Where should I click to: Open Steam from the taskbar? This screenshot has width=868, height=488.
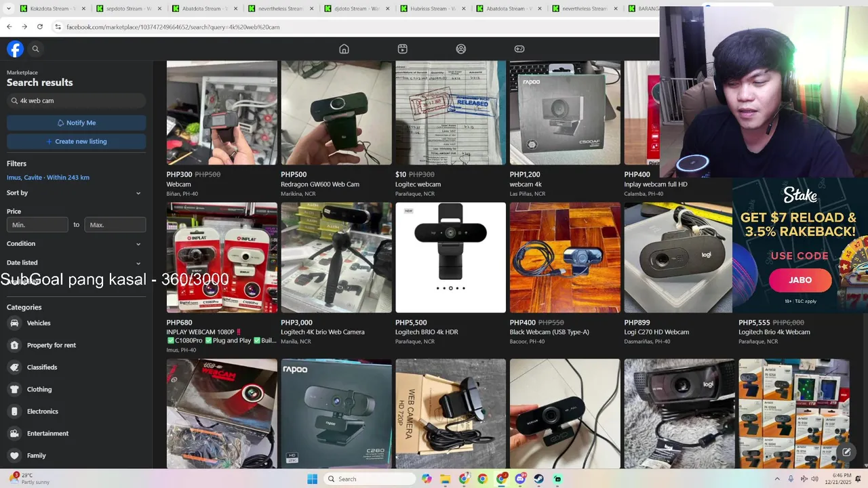[538, 479]
